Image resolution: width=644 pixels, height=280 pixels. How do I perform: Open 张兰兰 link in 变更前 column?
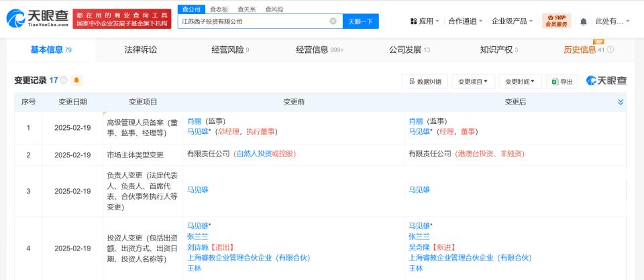pos(197,236)
